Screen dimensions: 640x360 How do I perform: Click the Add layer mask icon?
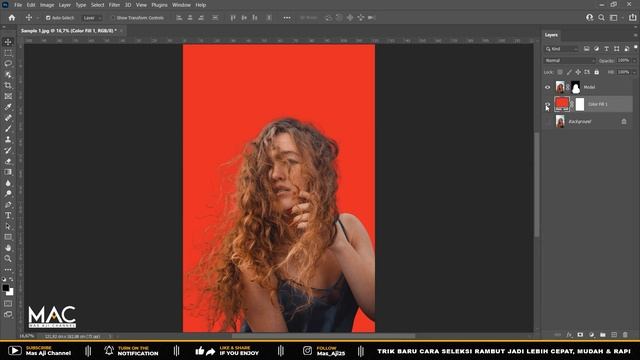coord(580,335)
